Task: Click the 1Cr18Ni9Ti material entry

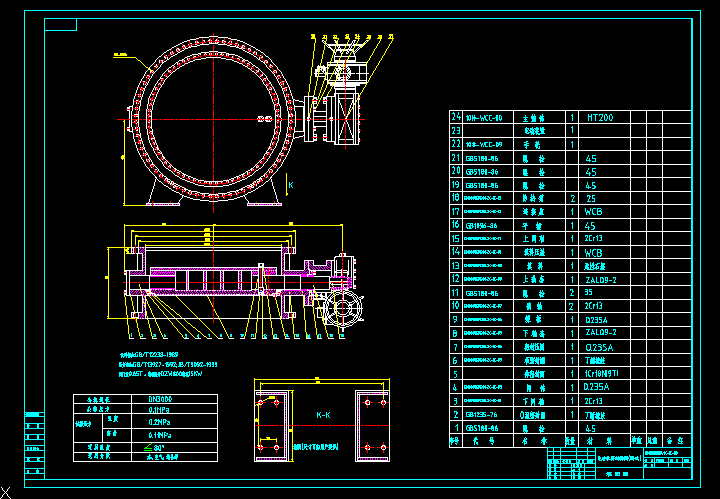Action: pyautogui.click(x=602, y=373)
